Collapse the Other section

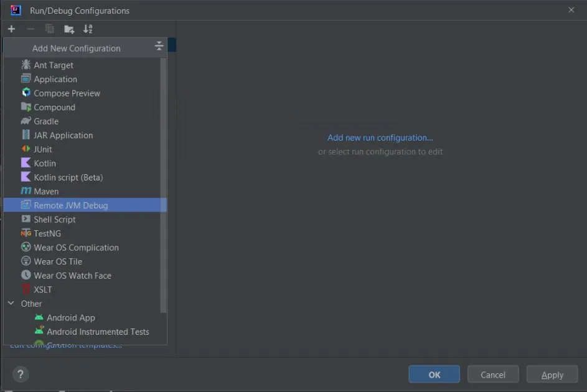coord(11,303)
